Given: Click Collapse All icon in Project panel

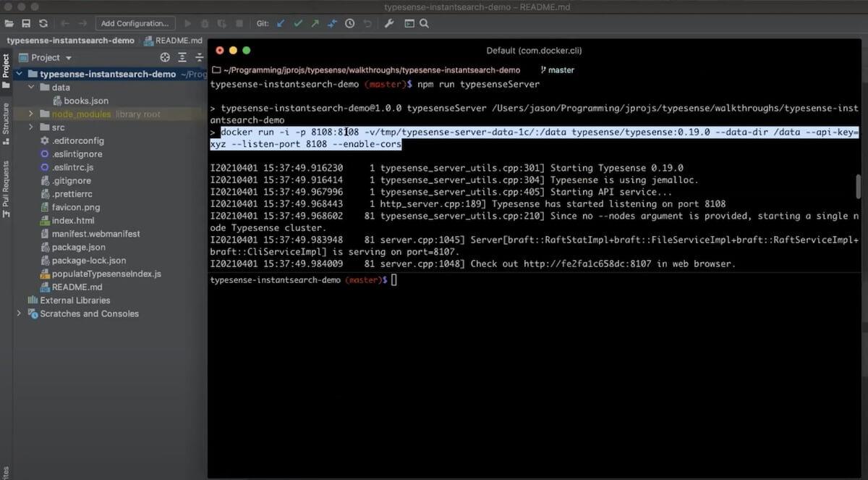Looking at the screenshot, I should (x=199, y=57).
